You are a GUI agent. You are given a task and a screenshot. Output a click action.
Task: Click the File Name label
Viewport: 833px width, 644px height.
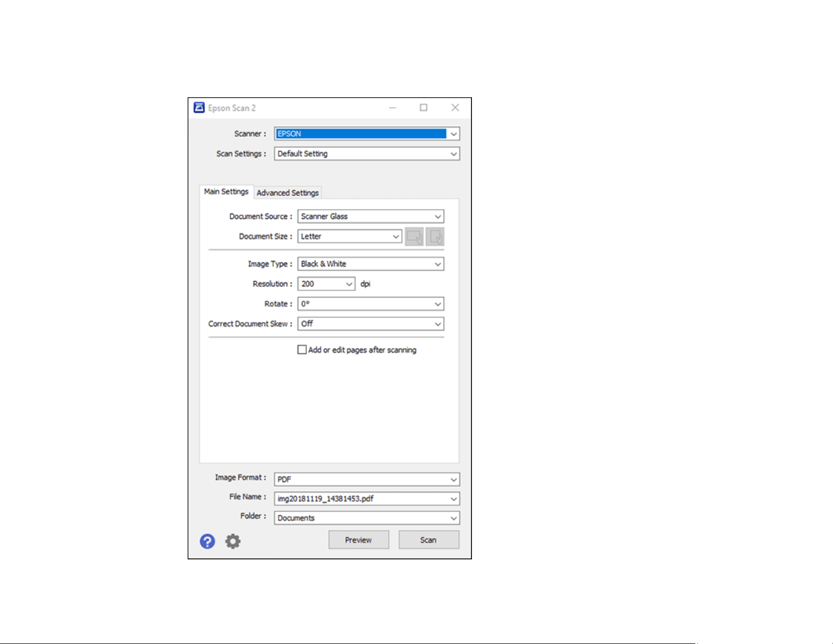[x=248, y=497]
